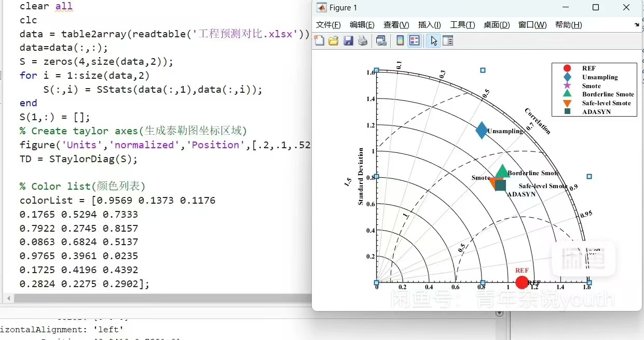Click the Link Plot toolbar icon
The height and width of the screenshot is (340, 644).
pyautogui.click(x=381, y=41)
